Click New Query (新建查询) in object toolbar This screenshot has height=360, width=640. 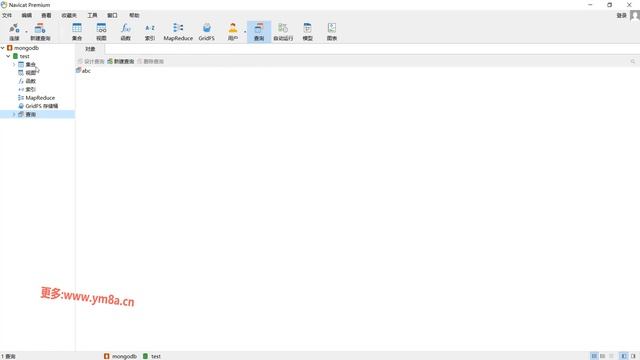[x=121, y=61]
